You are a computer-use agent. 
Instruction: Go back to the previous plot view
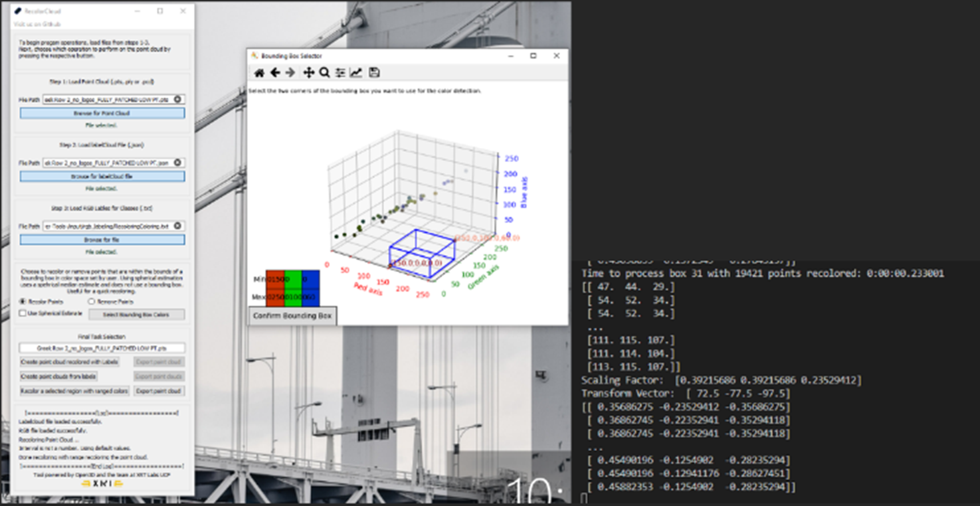pyautogui.click(x=274, y=73)
